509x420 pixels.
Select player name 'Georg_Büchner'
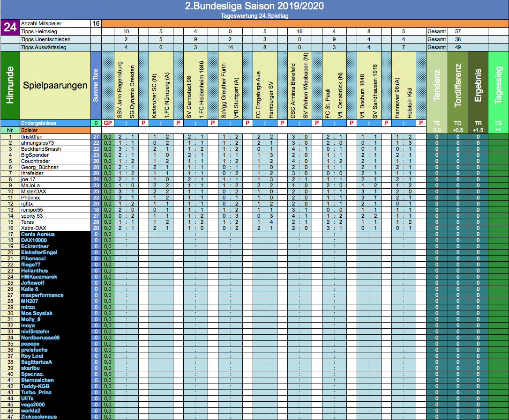39,167
